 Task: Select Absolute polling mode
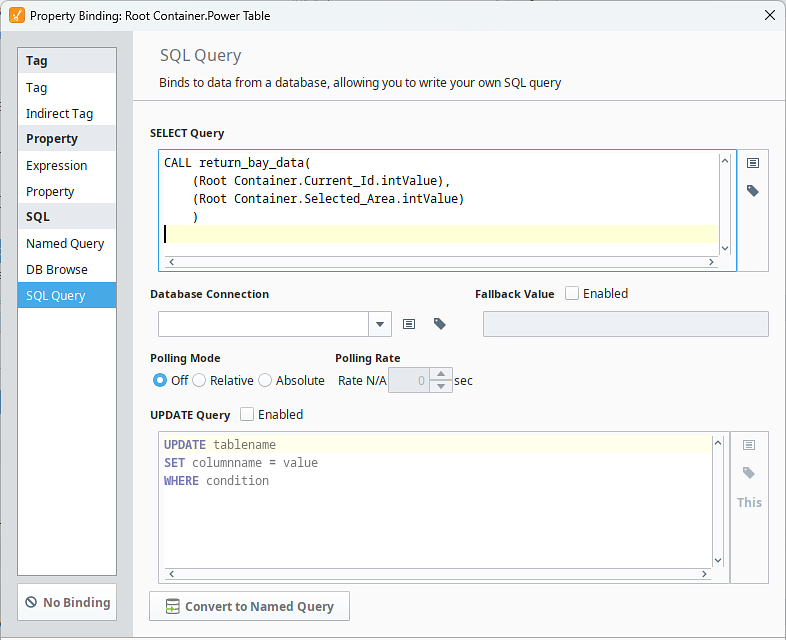pos(265,380)
